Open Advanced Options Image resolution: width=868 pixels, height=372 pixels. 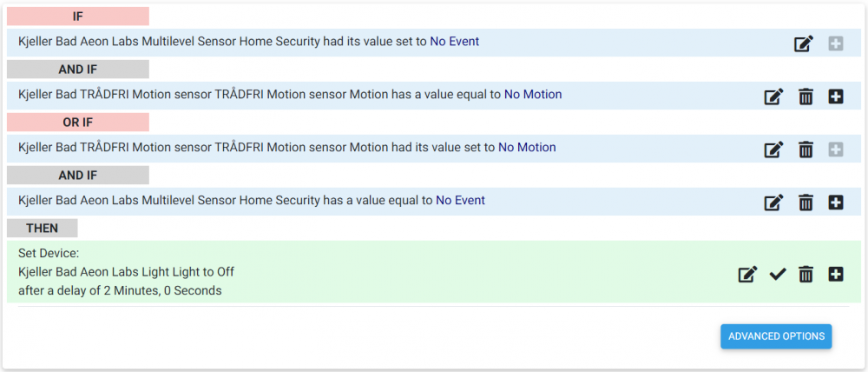pyautogui.click(x=776, y=336)
